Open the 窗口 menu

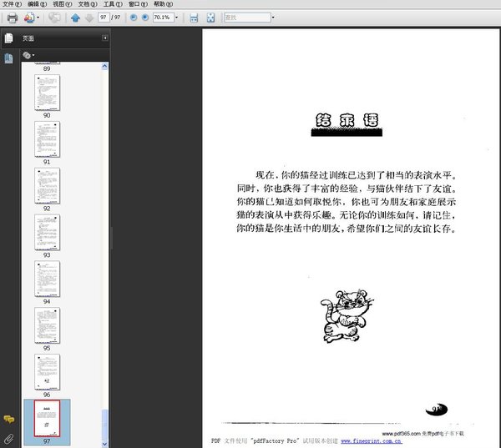138,4
